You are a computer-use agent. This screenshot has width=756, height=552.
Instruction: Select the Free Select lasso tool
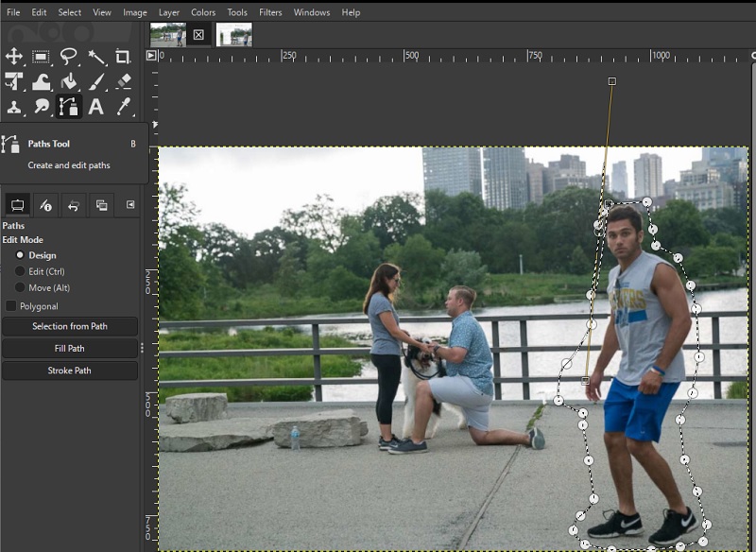tap(68, 56)
